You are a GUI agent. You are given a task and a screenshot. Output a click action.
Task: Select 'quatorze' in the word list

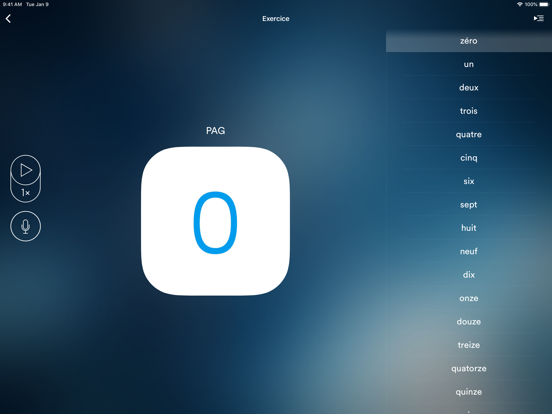[x=469, y=368]
